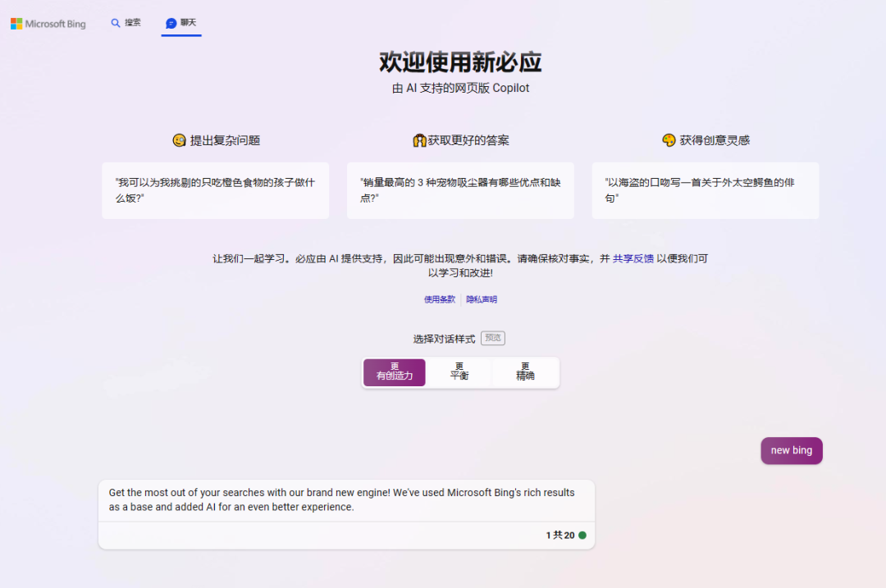Select the orange food for kids prompt card
This screenshot has height=588, width=886.
(x=215, y=190)
